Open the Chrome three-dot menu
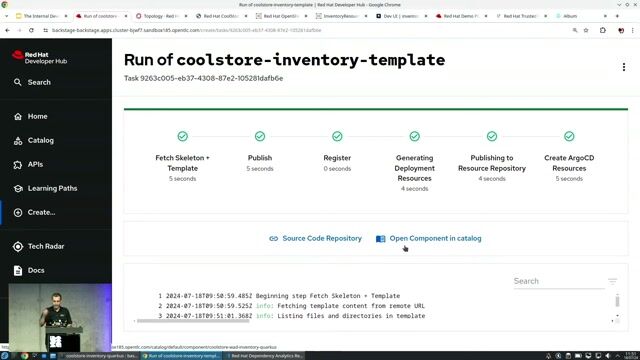The width and height of the screenshot is (640, 360). 633,30
